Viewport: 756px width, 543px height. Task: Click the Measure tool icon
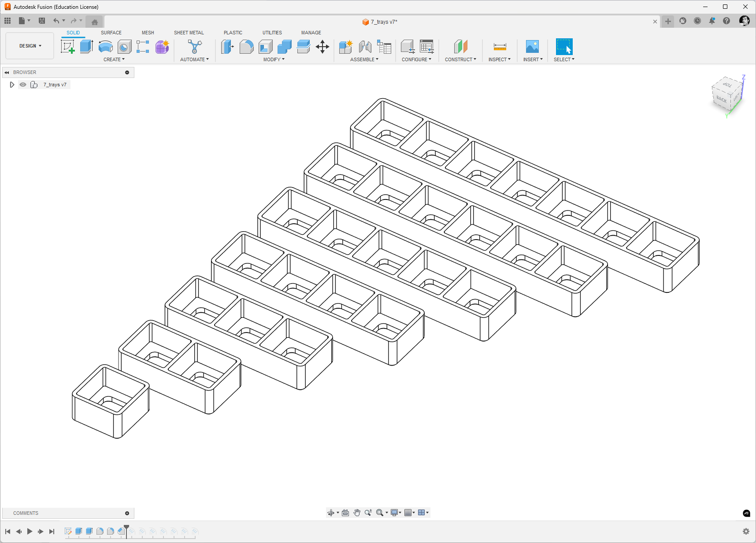click(500, 47)
